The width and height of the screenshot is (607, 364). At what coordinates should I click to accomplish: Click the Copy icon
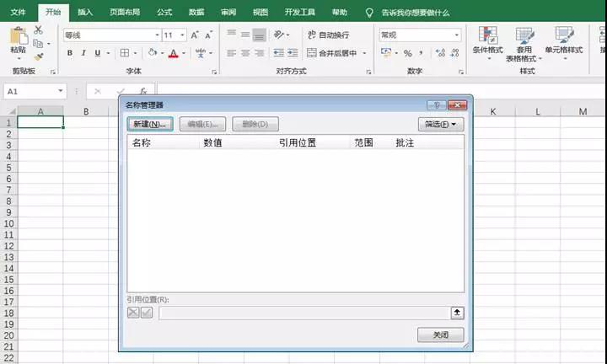(x=38, y=43)
